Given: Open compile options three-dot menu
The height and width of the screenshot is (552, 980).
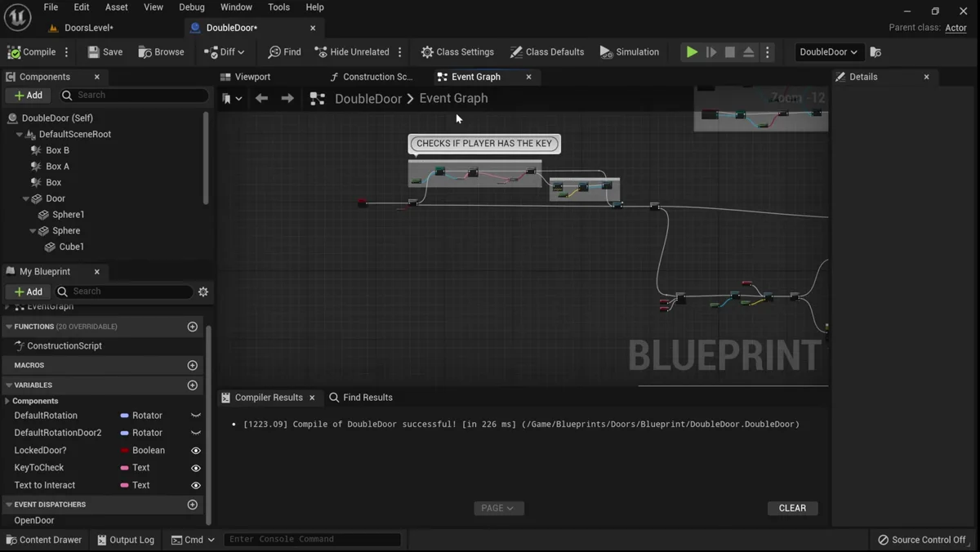Looking at the screenshot, I should [x=67, y=52].
